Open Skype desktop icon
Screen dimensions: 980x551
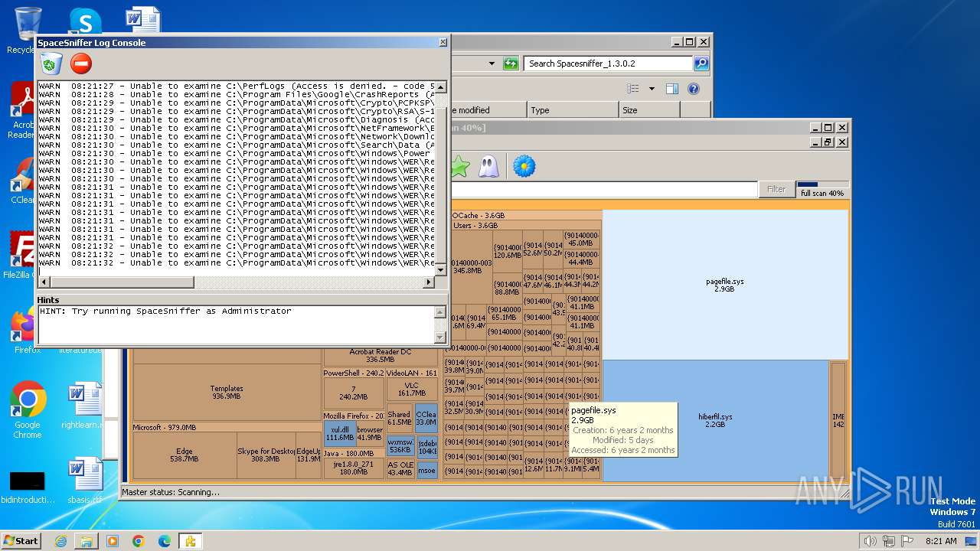(x=85, y=21)
